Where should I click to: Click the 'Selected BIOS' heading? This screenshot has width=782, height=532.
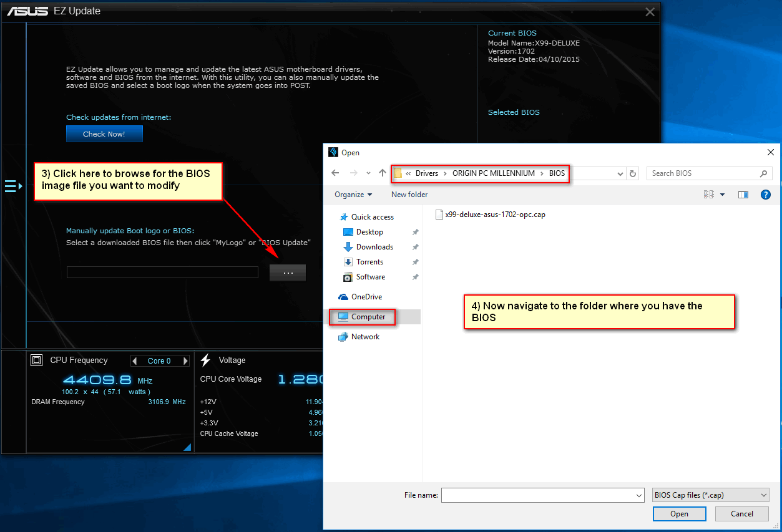(514, 112)
